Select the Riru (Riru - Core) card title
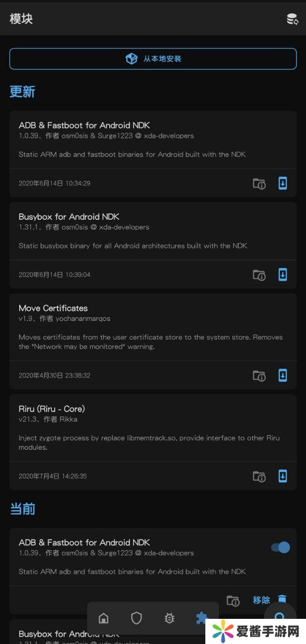Screen dimensions: 306x644 [x=52, y=409]
